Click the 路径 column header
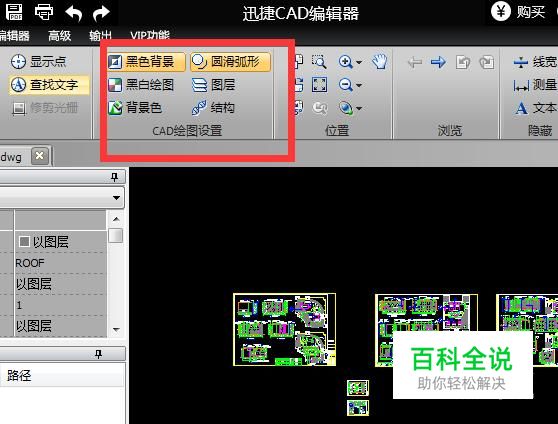The width and height of the screenshot is (558, 424). point(19,375)
